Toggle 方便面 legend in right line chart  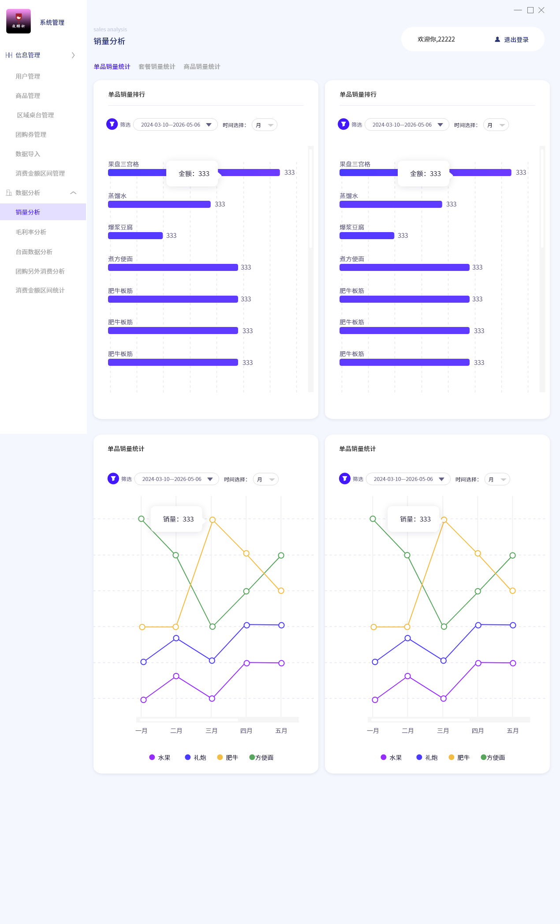[x=493, y=758]
